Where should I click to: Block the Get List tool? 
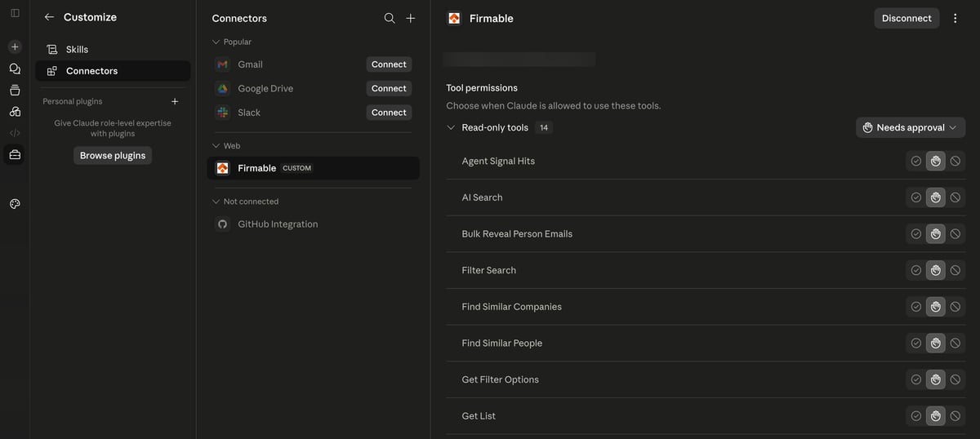click(x=955, y=416)
